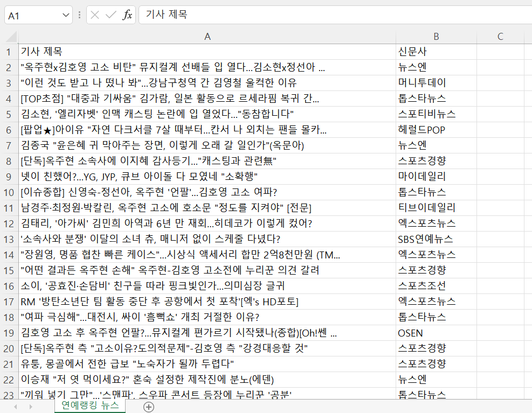
Task: Click article cell starting [이슈종합] 신영숙
Action: [x=207, y=192]
